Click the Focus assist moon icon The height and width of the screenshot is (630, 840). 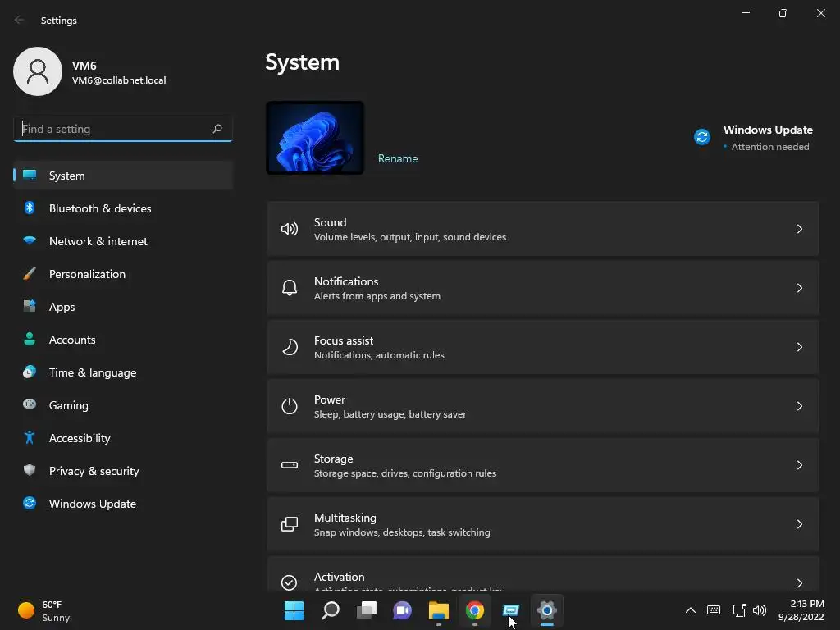pyautogui.click(x=290, y=347)
